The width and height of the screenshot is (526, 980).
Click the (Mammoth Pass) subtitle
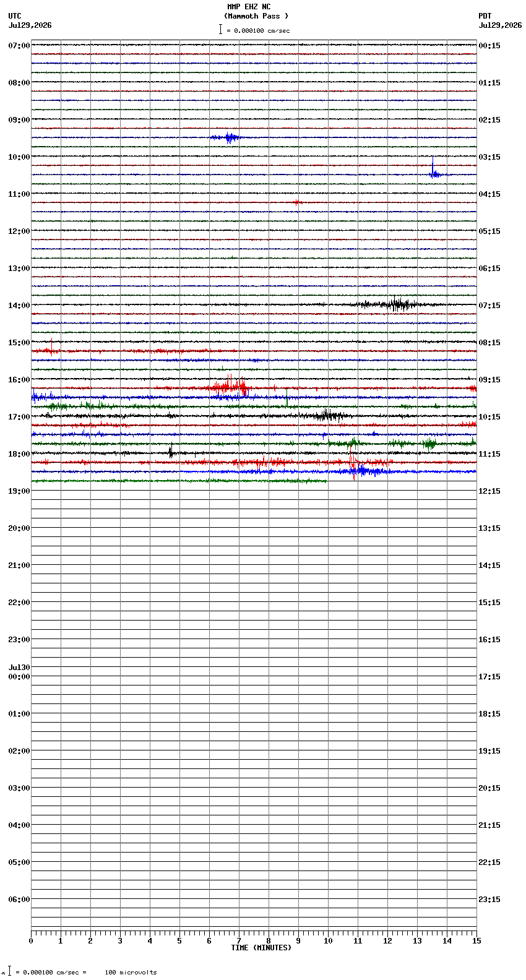256,16
